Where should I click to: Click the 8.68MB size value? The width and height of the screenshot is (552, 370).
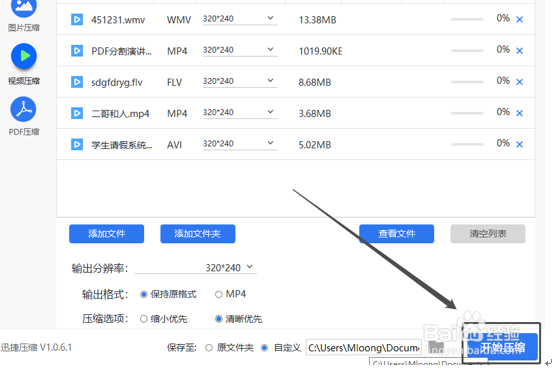(315, 82)
